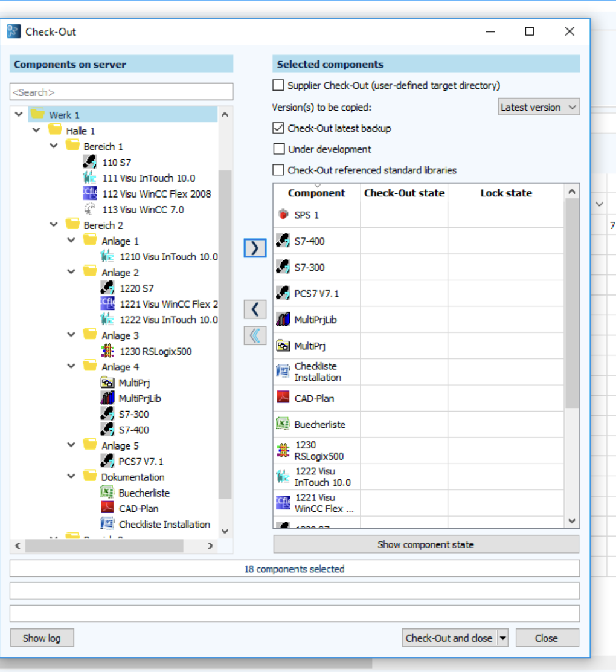This screenshot has width=616, height=672.
Task: Click the Check-Out state column header
Action: [404, 193]
